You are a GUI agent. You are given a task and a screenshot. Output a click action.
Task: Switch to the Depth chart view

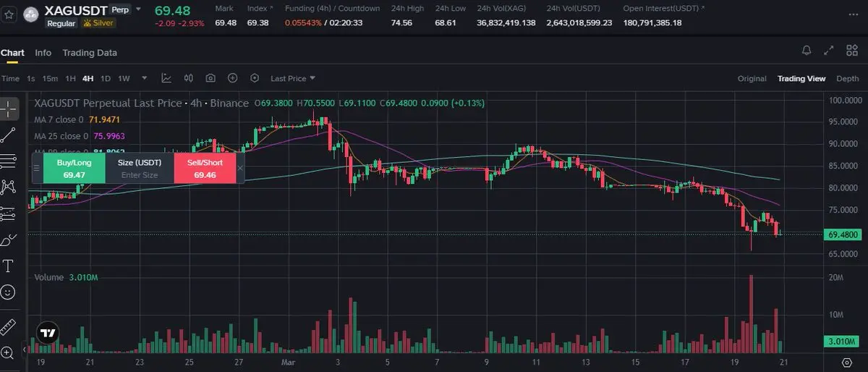click(848, 78)
